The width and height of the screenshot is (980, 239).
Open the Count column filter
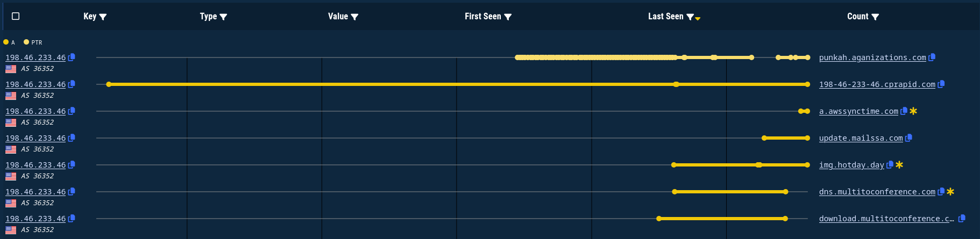875,17
